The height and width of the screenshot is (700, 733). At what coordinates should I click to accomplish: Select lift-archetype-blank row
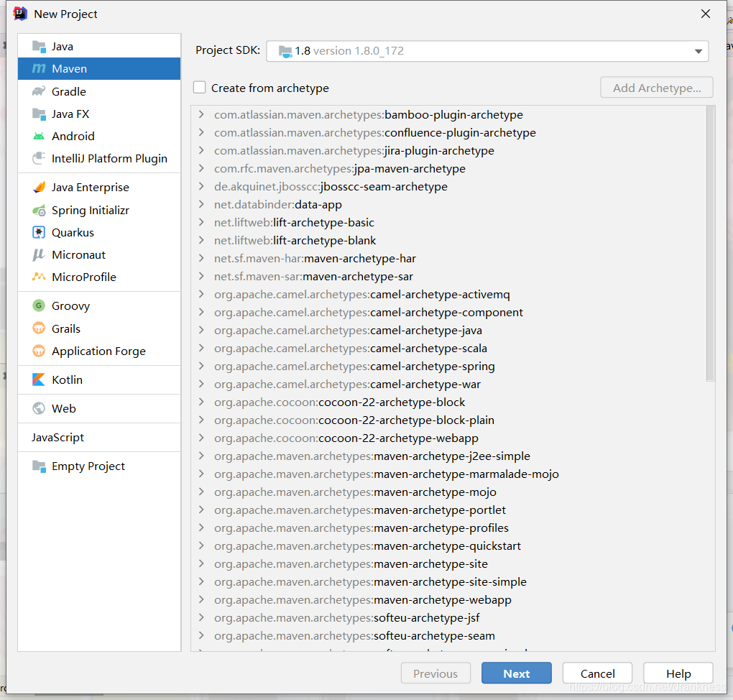pyautogui.click(x=448, y=240)
